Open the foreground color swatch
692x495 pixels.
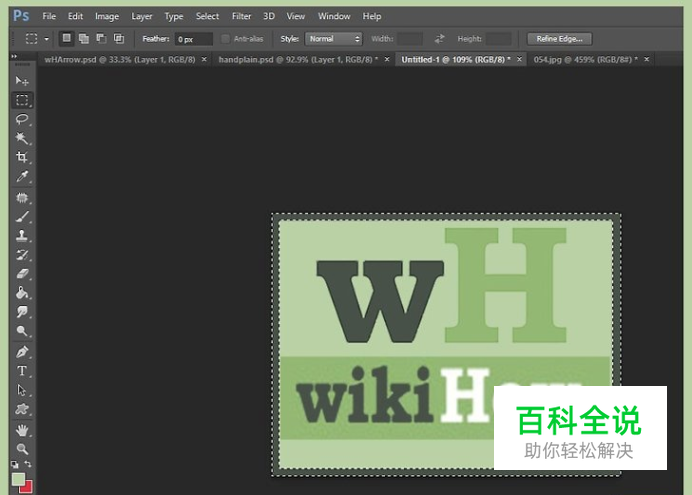18,479
